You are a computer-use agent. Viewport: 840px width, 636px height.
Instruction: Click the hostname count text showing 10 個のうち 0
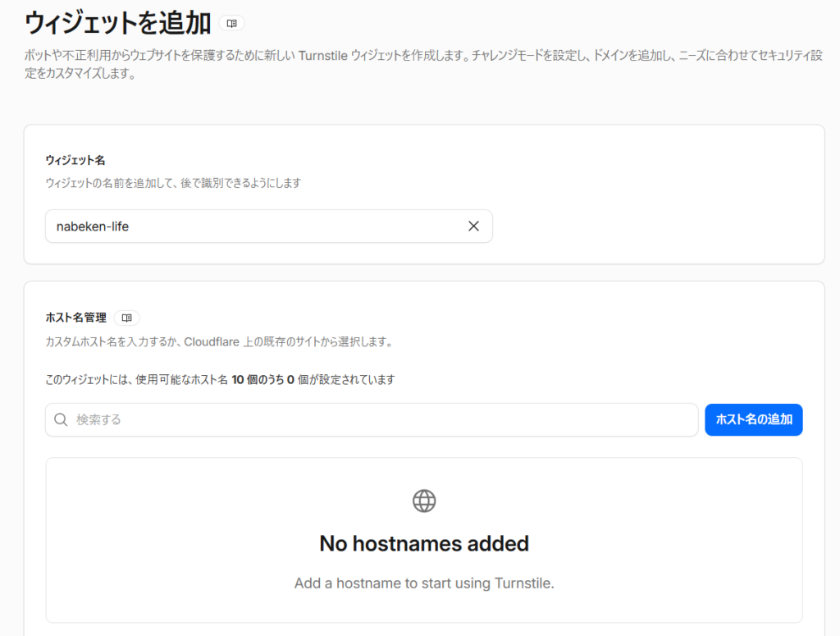pos(220,380)
